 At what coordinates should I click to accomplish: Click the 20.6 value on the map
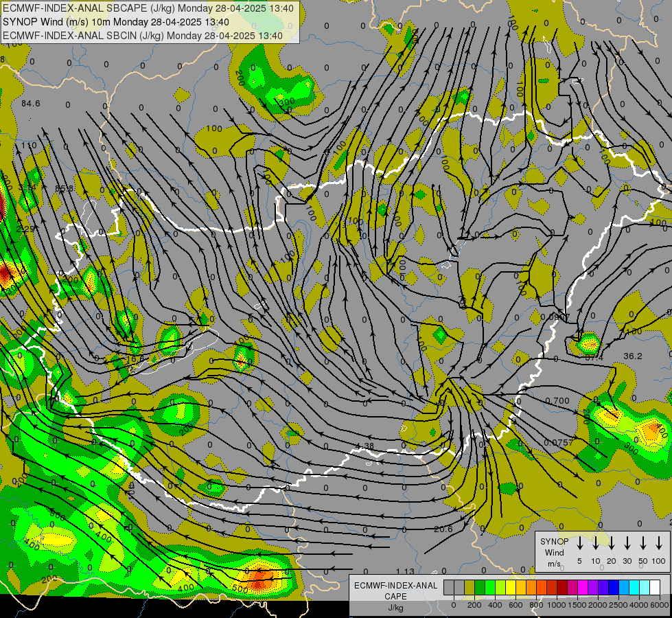pos(443,529)
